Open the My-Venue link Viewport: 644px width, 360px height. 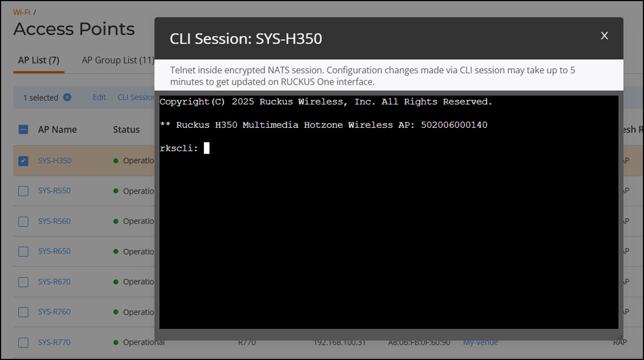481,342
